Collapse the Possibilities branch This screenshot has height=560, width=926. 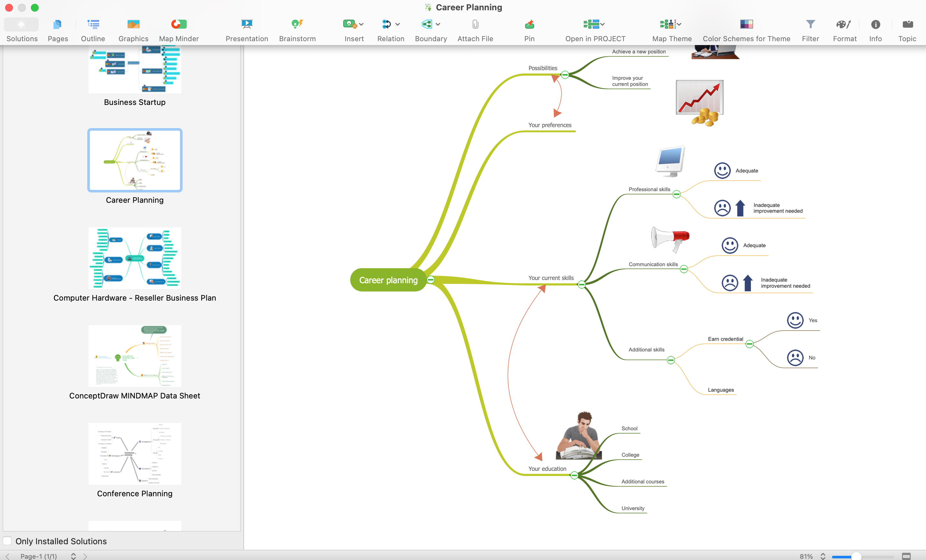click(564, 75)
